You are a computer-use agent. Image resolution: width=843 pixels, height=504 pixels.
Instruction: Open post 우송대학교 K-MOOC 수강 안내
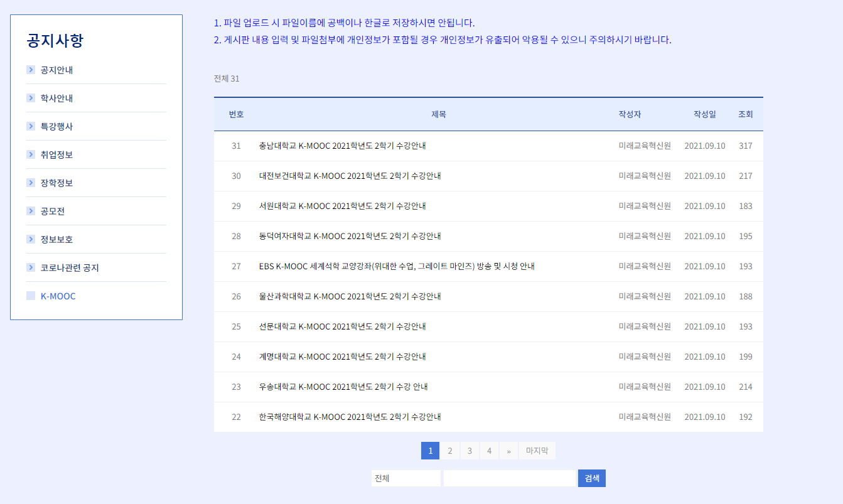coord(343,387)
